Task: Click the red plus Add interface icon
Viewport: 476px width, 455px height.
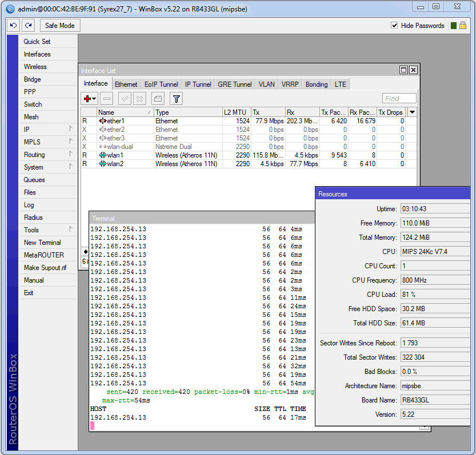Action: pos(87,99)
